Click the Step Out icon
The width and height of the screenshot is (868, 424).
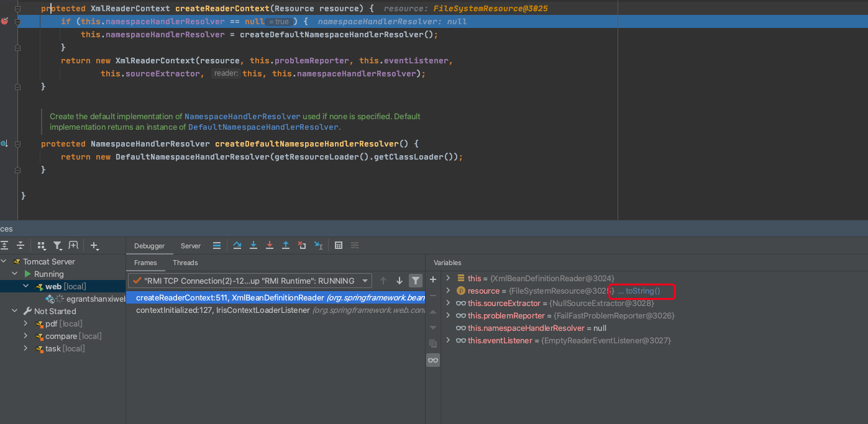click(285, 245)
